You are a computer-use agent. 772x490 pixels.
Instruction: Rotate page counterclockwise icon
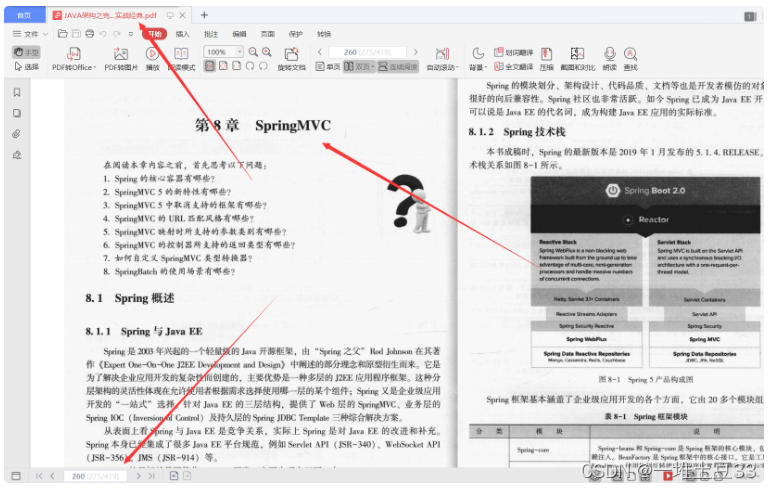(x=263, y=66)
